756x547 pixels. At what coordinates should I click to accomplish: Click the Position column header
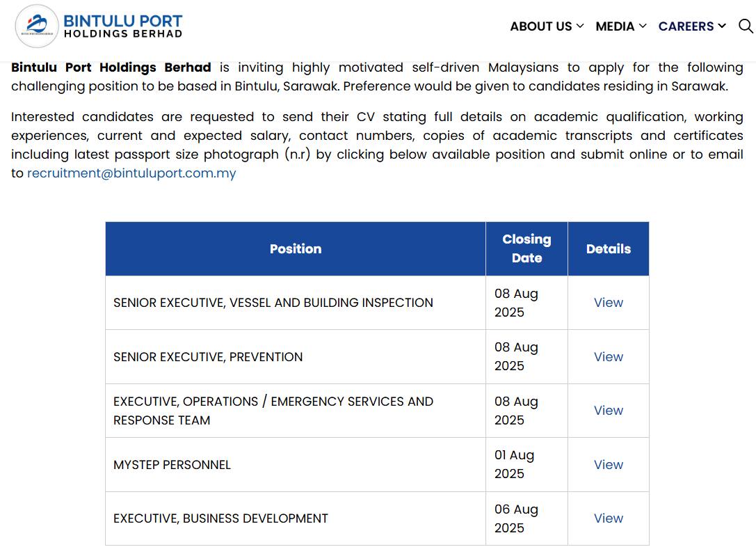click(x=296, y=249)
